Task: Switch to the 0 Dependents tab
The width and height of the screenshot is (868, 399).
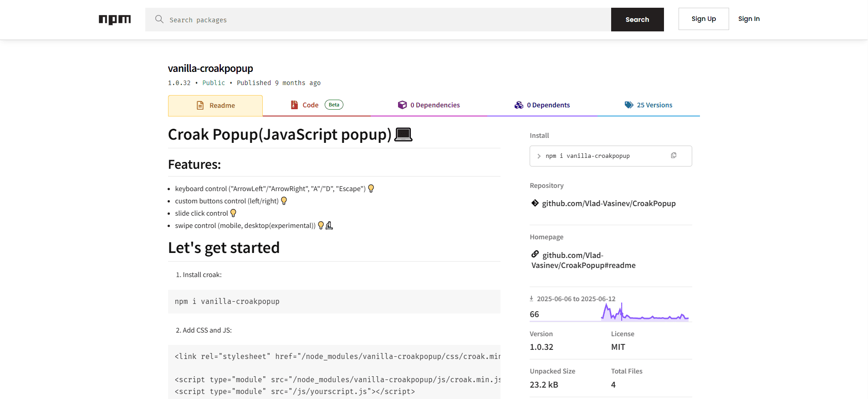Action: tap(548, 105)
